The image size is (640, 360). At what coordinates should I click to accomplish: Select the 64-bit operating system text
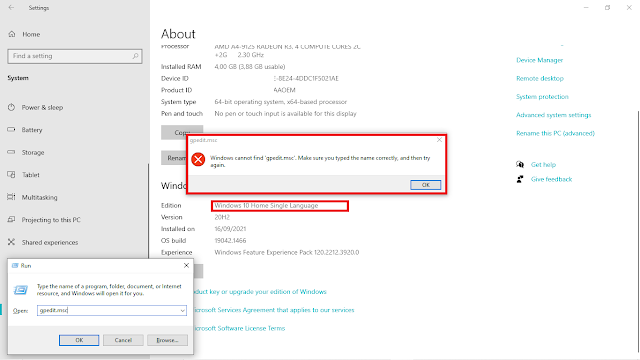(x=280, y=102)
